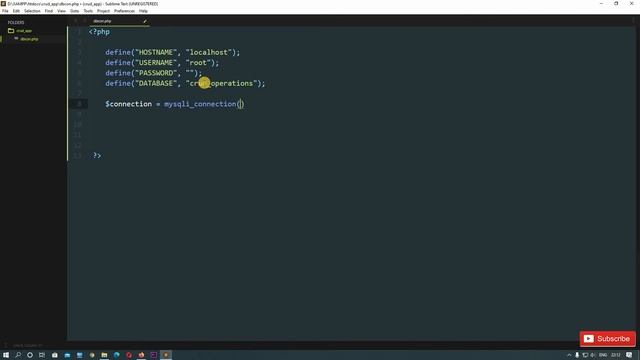Screen dimensions: 640x360
Task: Open the Find menu
Action: coord(49,11)
